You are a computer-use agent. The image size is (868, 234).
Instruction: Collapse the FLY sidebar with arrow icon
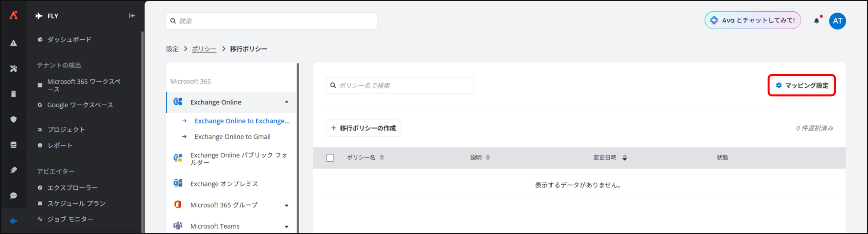tap(132, 16)
